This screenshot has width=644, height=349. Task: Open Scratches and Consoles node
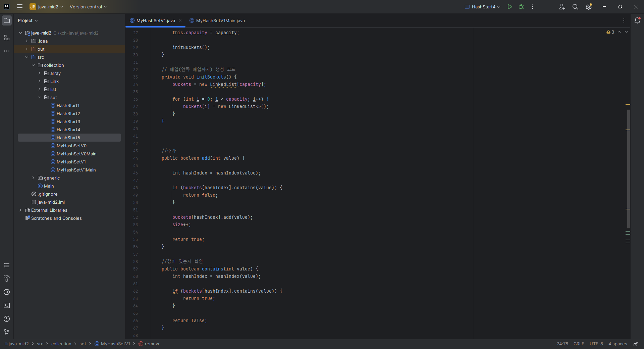click(x=56, y=218)
